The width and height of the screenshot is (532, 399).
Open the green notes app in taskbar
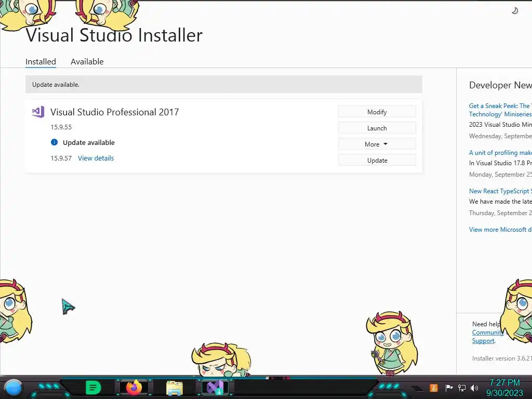pos(94,388)
